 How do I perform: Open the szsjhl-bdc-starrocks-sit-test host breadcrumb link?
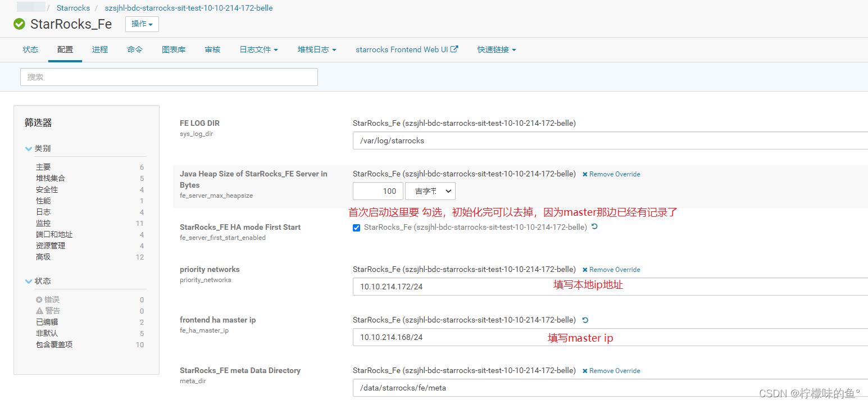189,8
